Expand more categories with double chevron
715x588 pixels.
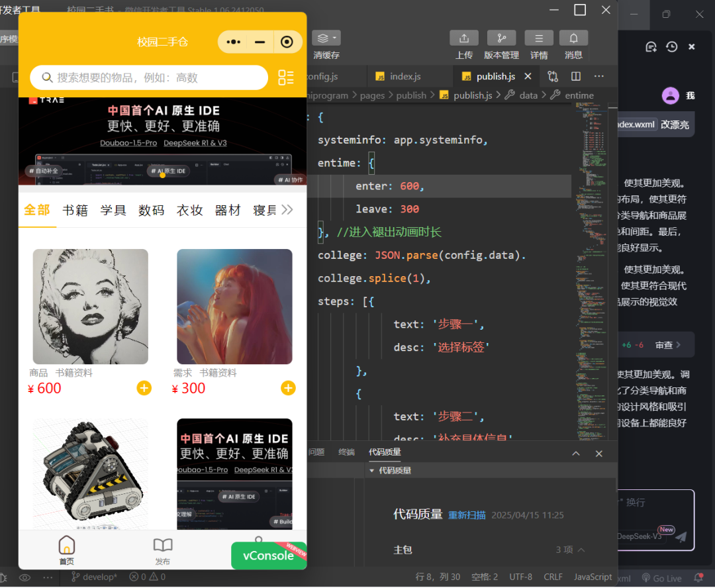tap(287, 210)
